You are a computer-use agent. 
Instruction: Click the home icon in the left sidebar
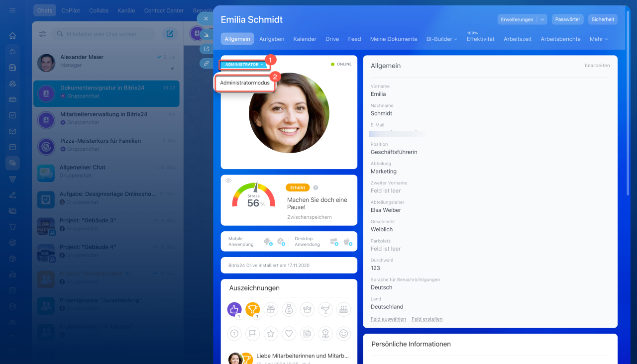point(12,36)
